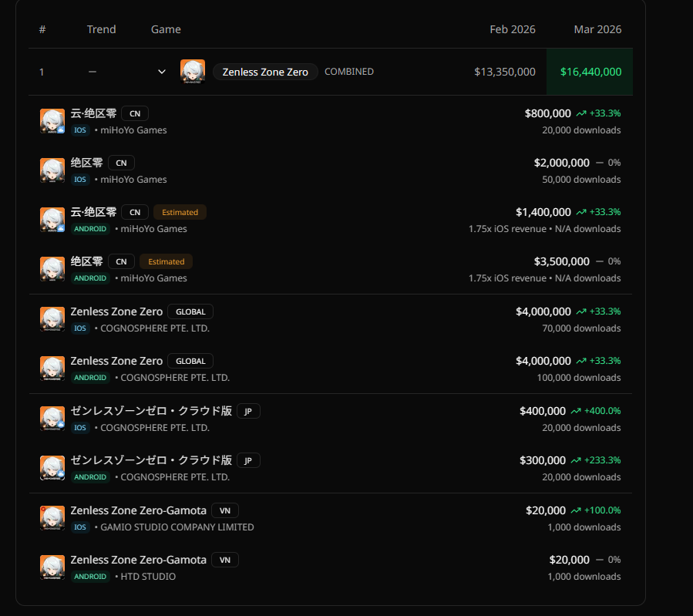Click the ゼンレスゾーンゼロ・クラウド版 iOS title
Viewport: 693px width, 616px height.
[x=151, y=411]
